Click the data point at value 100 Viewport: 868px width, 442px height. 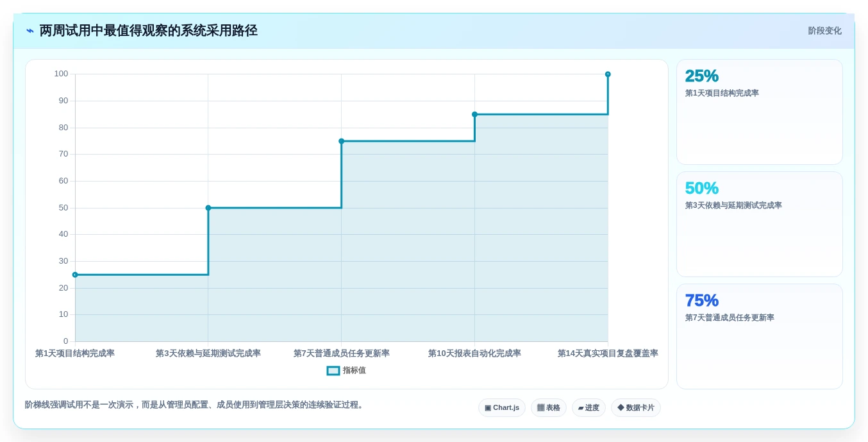608,74
